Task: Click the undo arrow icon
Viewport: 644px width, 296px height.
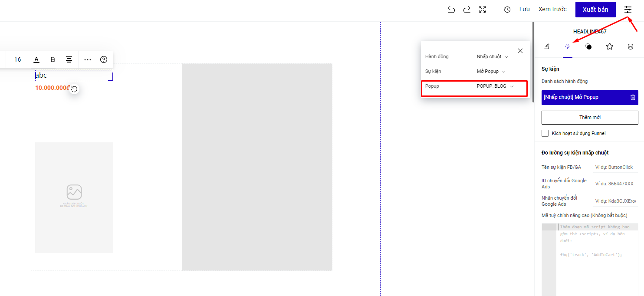Action: 451,10
